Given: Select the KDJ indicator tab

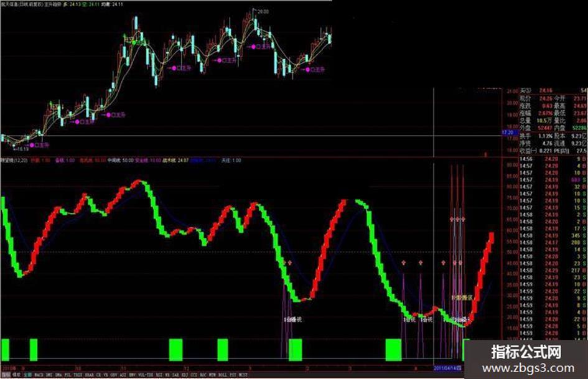Looking at the screenshot, I should pos(185,375).
